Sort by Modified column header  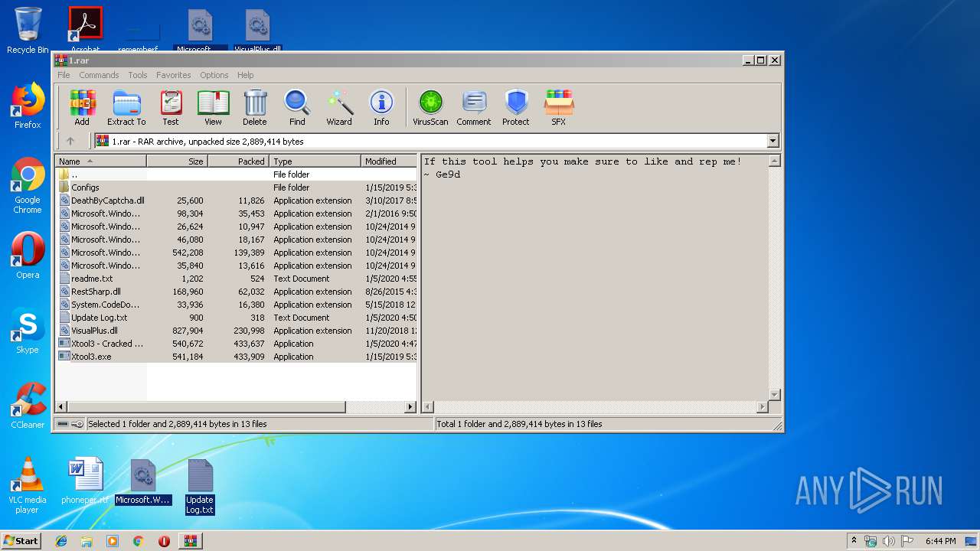389,161
